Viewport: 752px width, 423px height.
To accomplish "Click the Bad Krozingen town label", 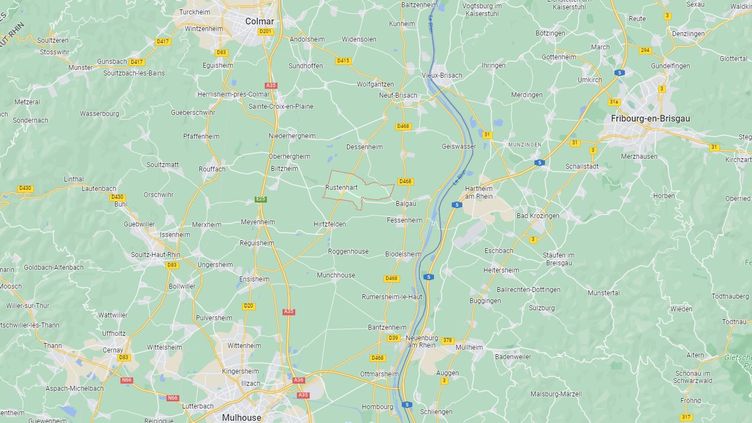I will coord(538,216).
